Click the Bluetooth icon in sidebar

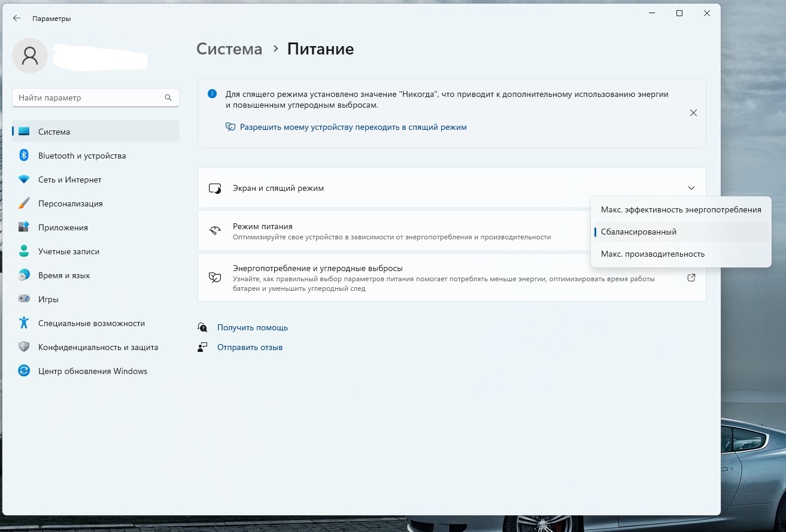[x=24, y=156]
